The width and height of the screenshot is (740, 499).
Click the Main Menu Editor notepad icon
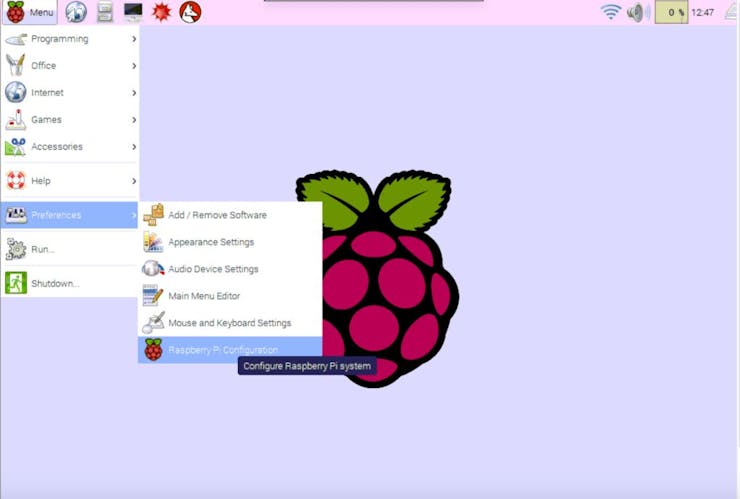coord(152,296)
